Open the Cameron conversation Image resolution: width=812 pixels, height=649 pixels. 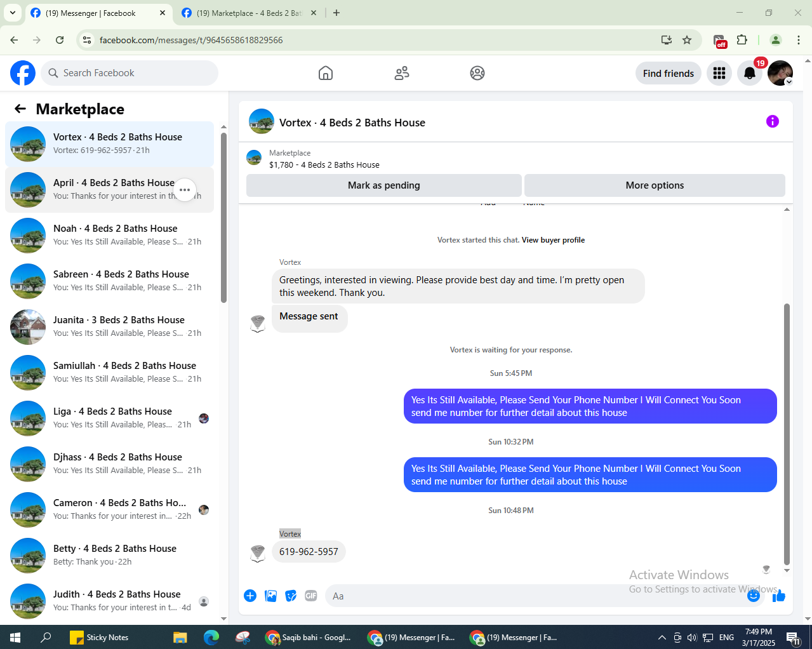(x=109, y=510)
